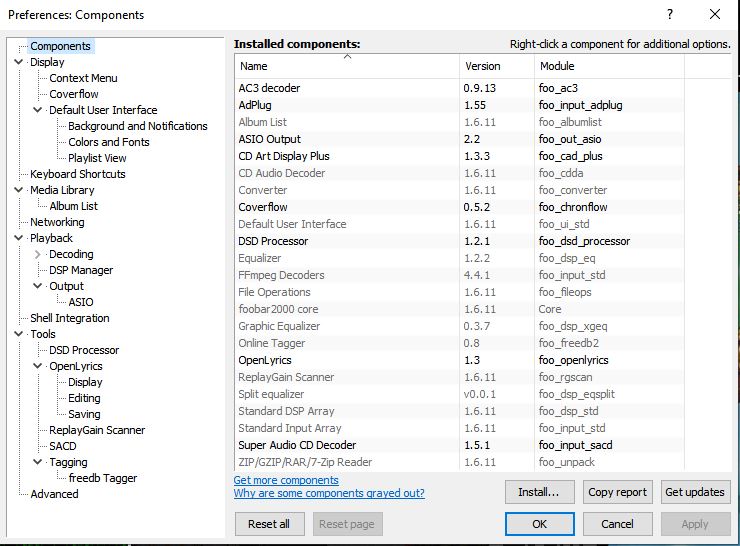Collapse the Playback tree node
Image resolution: width=740 pixels, height=546 pixels.
(x=19, y=238)
